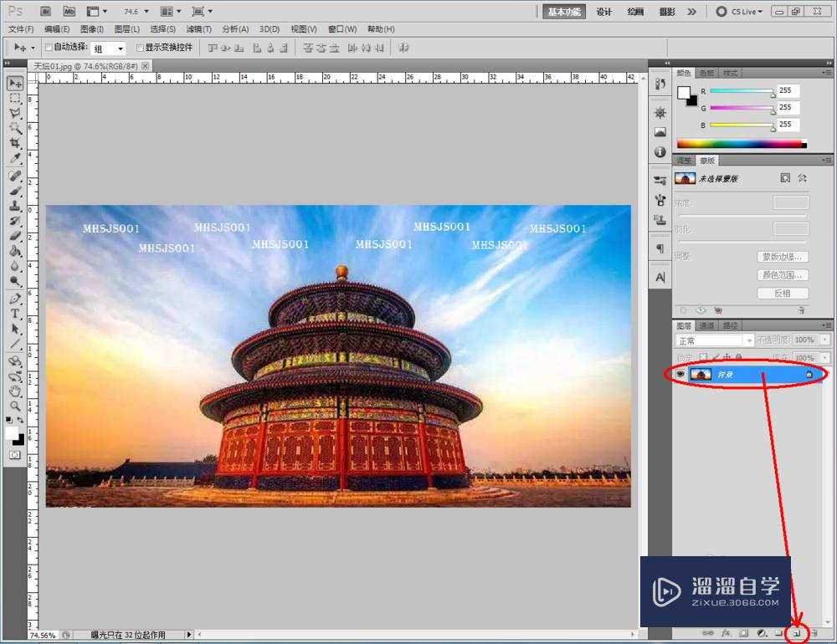Switch to the 通道 tab
The height and width of the screenshot is (644, 837).
click(x=706, y=325)
